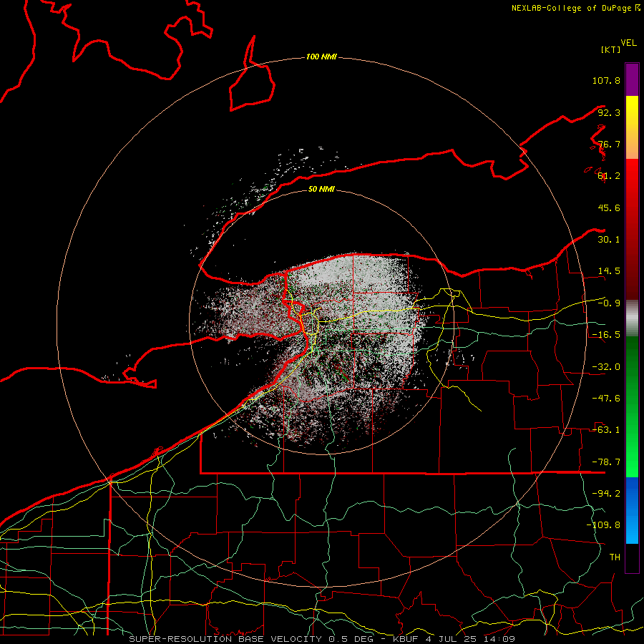The height and width of the screenshot is (644, 644).
Task: Click the 92.3 velocity scale value
Action: tap(609, 112)
